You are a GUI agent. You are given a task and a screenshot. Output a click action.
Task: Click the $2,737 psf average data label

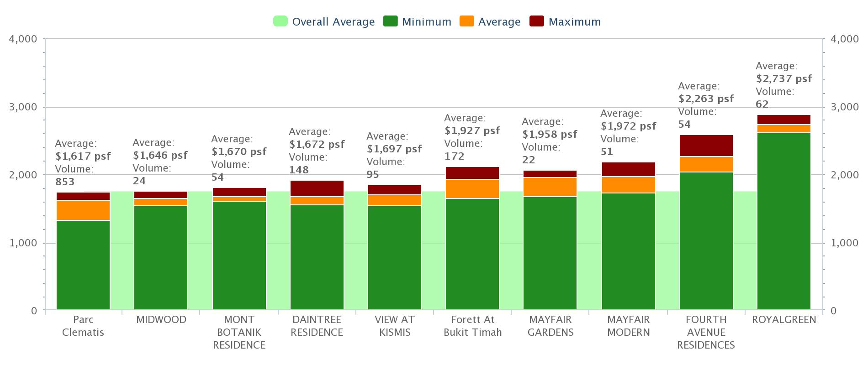[x=784, y=78]
